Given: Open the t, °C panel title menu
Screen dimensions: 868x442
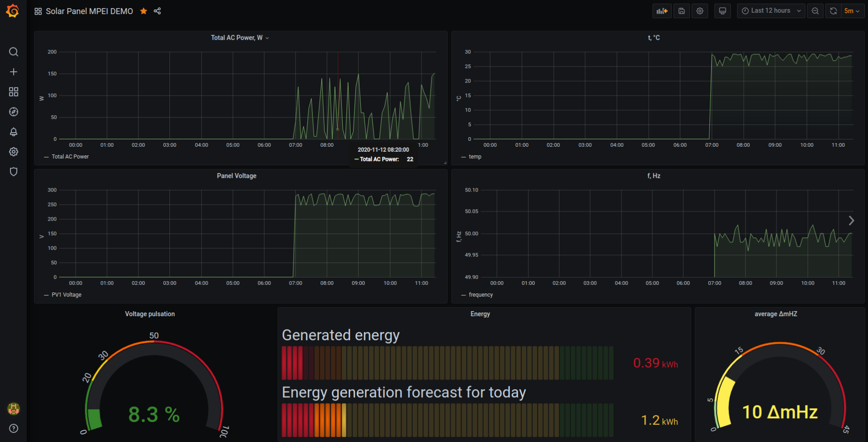Looking at the screenshot, I should tap(654, 38).
